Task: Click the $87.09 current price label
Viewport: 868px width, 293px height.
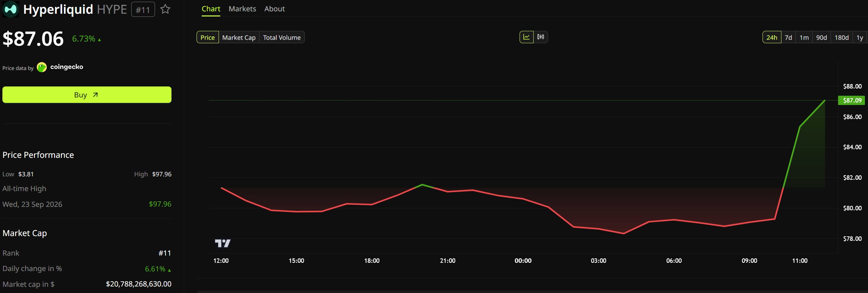Action: [x=852, y=101]
